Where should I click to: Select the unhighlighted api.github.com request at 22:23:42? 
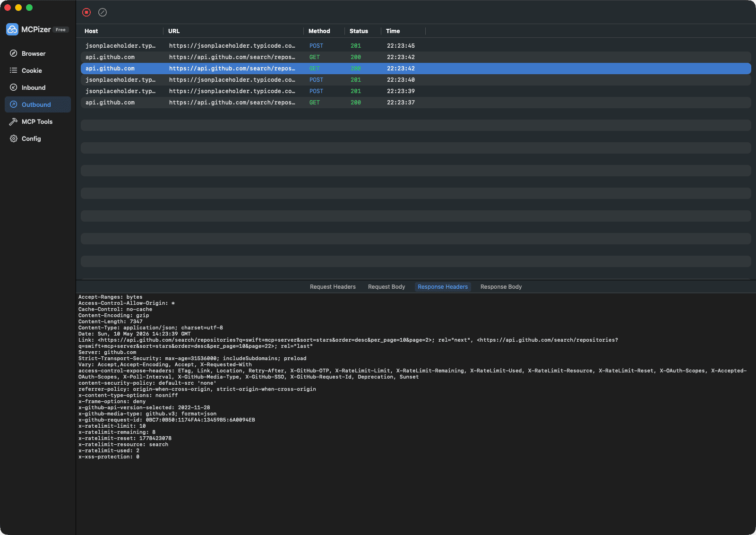[416, 57]
